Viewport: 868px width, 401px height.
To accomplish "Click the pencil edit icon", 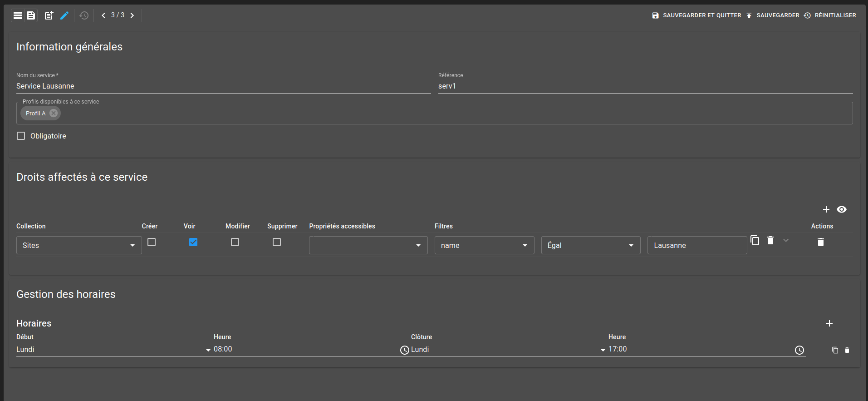I will pos(64,15).
